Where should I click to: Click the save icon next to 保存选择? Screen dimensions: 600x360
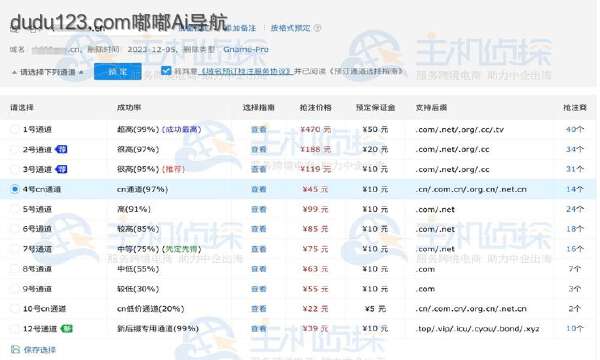pos(15,349)
